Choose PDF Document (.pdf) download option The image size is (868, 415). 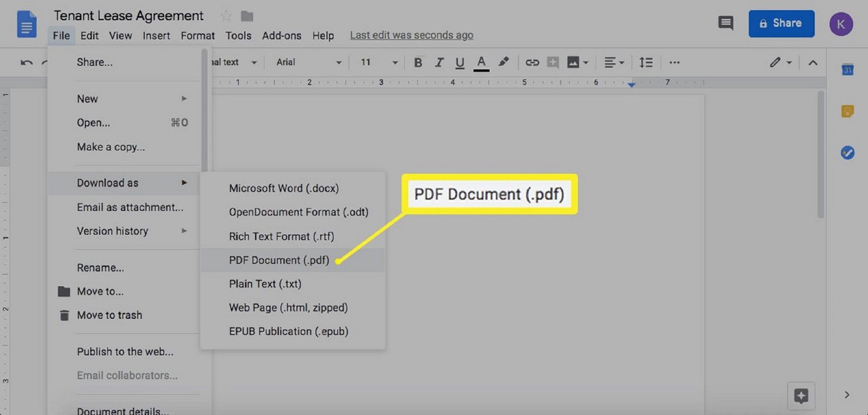[279, 260]
